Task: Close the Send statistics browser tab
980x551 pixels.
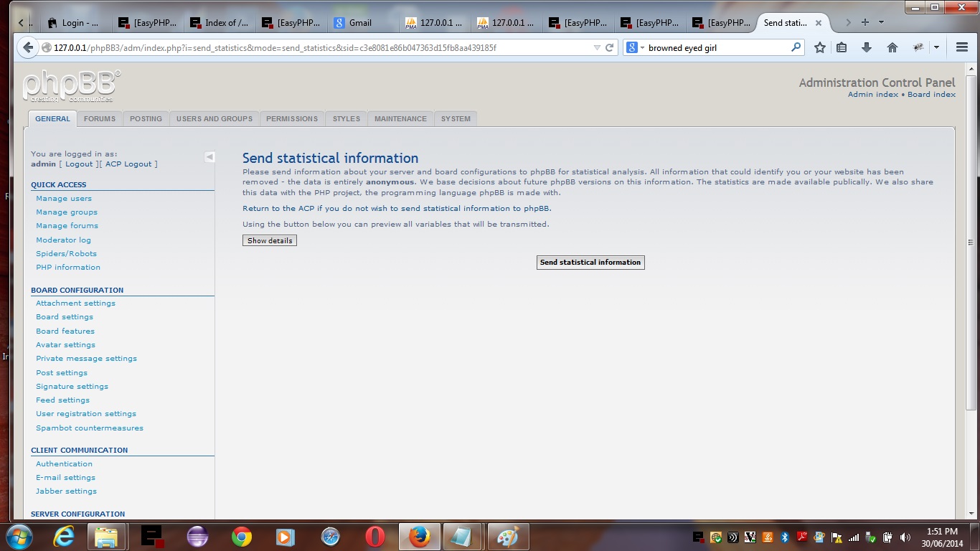Action: click(x=818, y=23)
